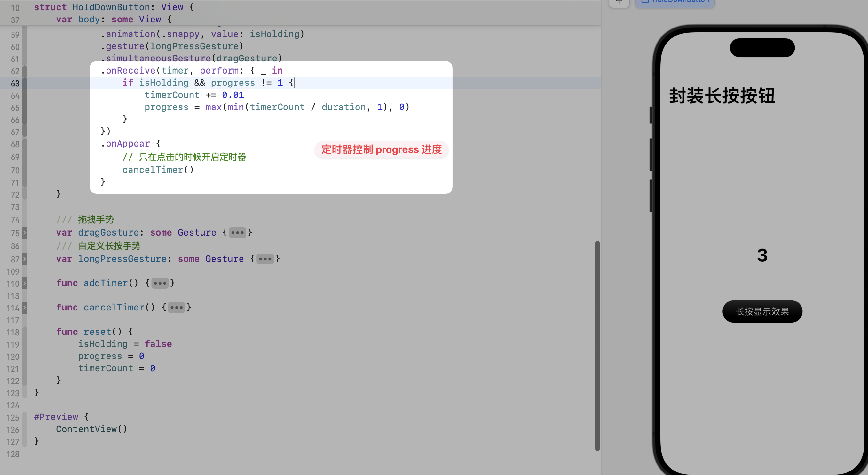
Task: Click the func cancelTimer() declaration text
Action: (x=106, y=308)
